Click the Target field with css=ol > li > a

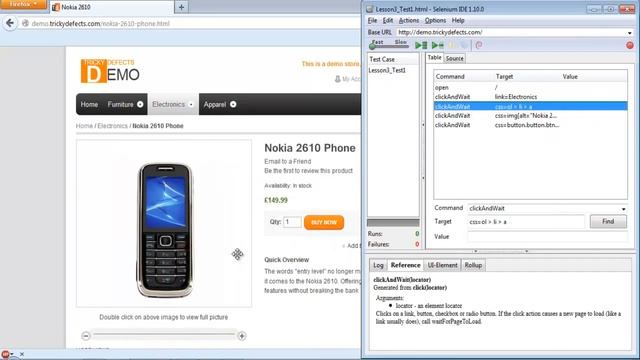click(526, 222)
